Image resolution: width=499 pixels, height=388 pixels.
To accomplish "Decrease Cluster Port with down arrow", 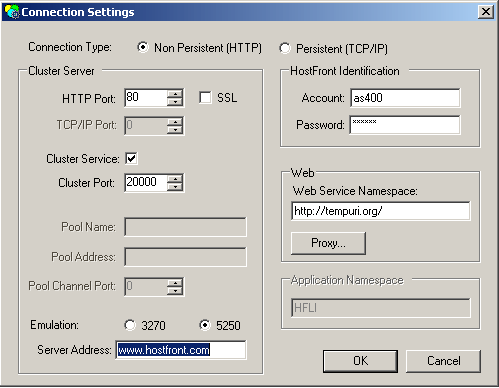I will [x=175, y=187].
